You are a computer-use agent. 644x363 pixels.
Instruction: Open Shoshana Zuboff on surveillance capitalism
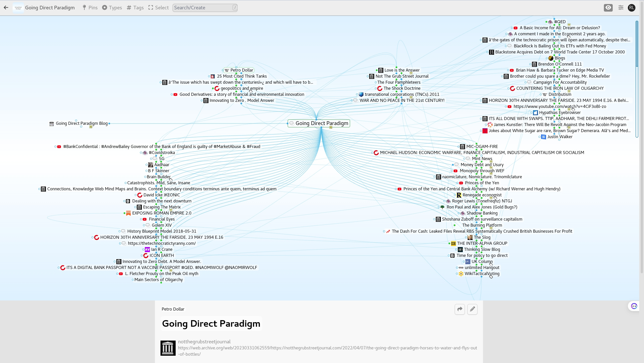(x=482, y=219)
